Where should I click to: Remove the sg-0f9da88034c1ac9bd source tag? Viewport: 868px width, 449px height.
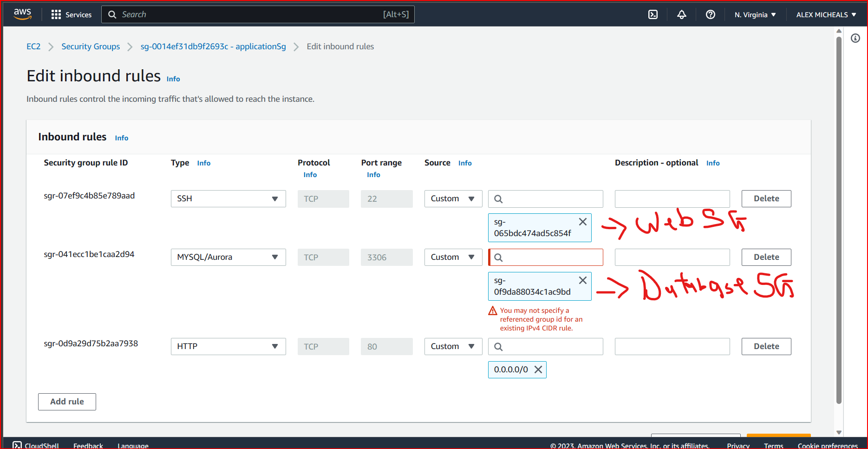click(x=582, y=280)
